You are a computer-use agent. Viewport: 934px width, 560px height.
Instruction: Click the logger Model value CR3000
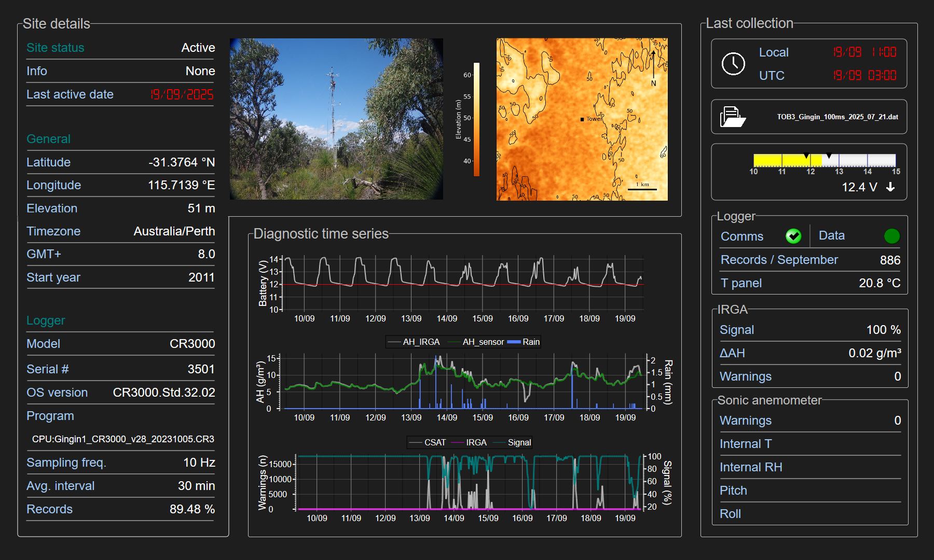[193, 344]
